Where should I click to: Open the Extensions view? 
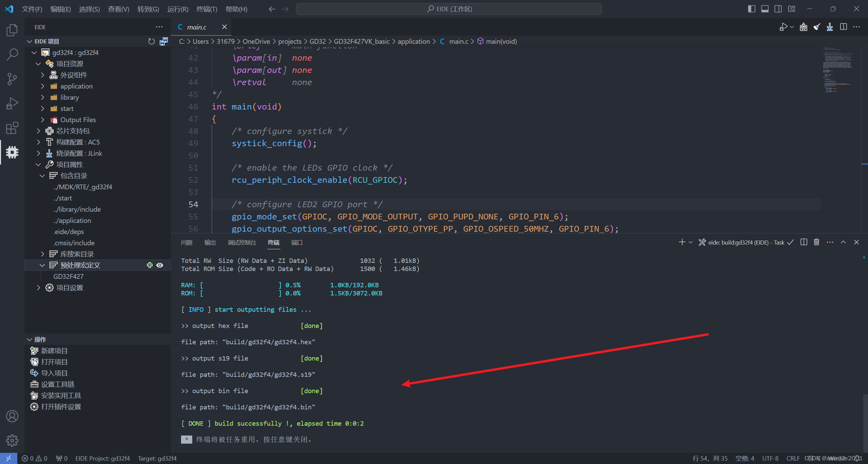click(x=12, y=128)
